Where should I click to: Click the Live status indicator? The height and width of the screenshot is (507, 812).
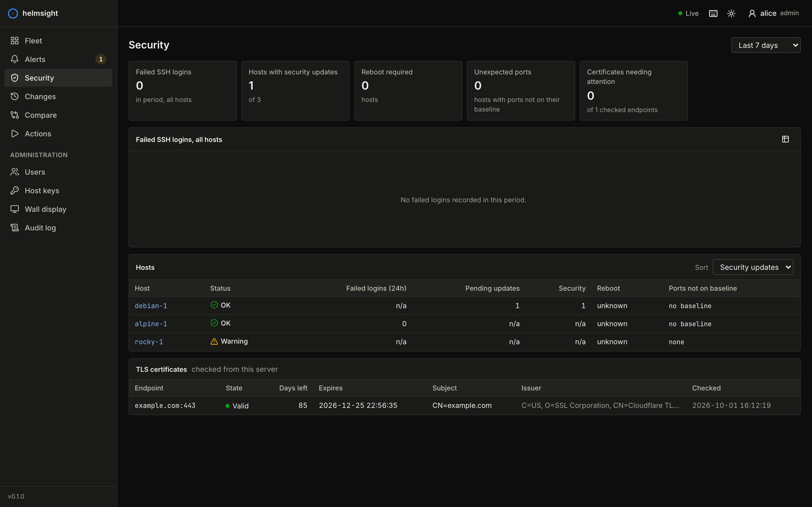(688, 14)
